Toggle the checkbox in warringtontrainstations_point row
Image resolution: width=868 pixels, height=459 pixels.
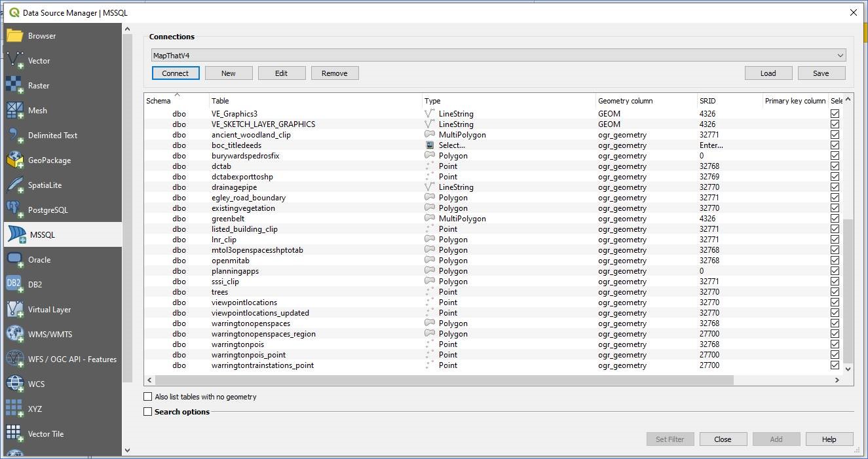[835, 365]
